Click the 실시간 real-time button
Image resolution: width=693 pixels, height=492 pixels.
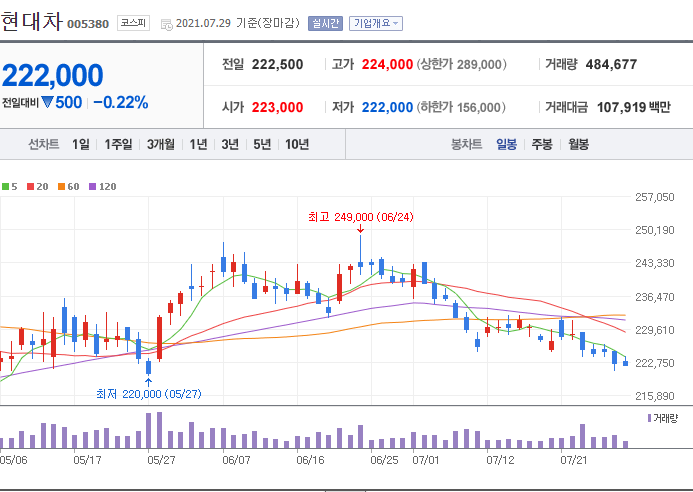coord(325,23)
